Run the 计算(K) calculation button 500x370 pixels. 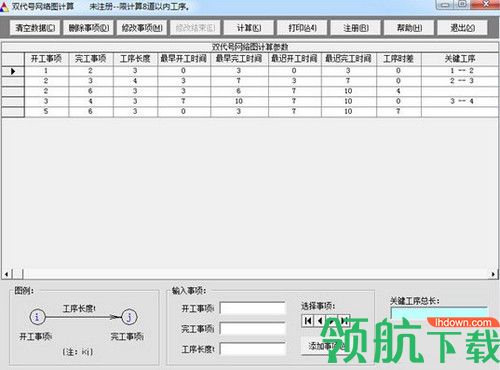(x=249, y=28)
